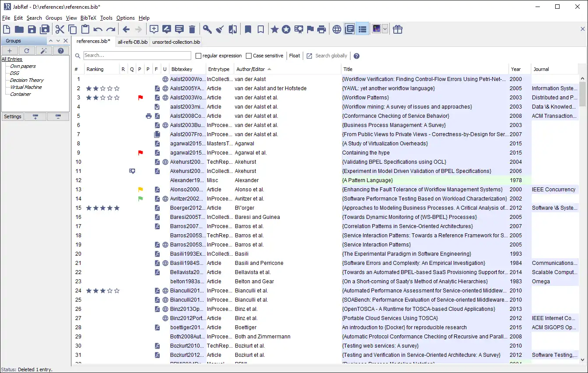The width and height of the screenshot is (588, 373).
Task: Open the push-to-application dropdown arrow
Action: tap(385, 29)
